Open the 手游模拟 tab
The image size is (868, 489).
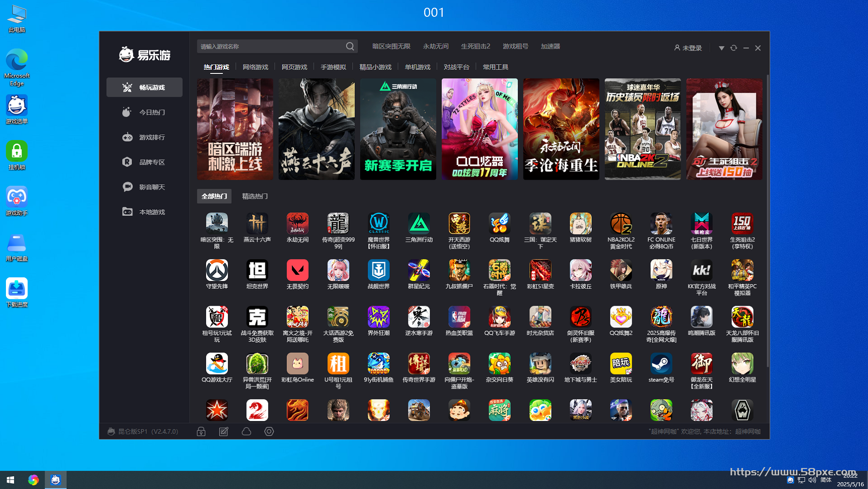click(333, 67)
